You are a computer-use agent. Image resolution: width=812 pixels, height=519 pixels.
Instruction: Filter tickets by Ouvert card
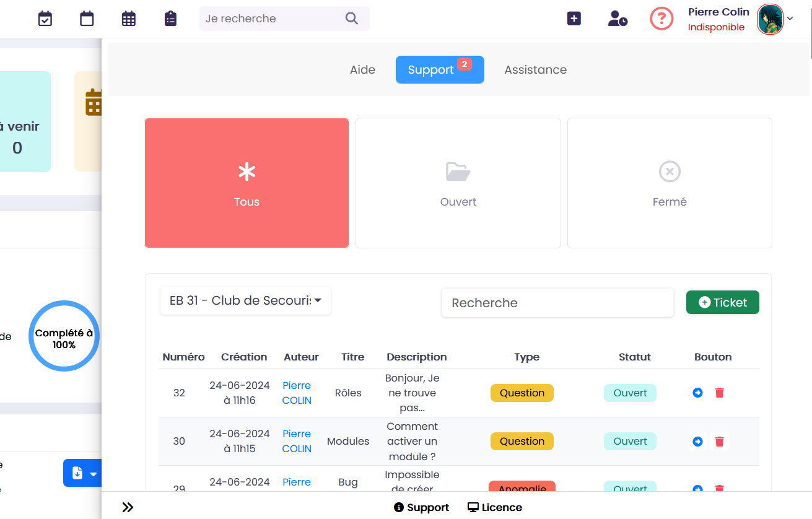tap(458, 183)
